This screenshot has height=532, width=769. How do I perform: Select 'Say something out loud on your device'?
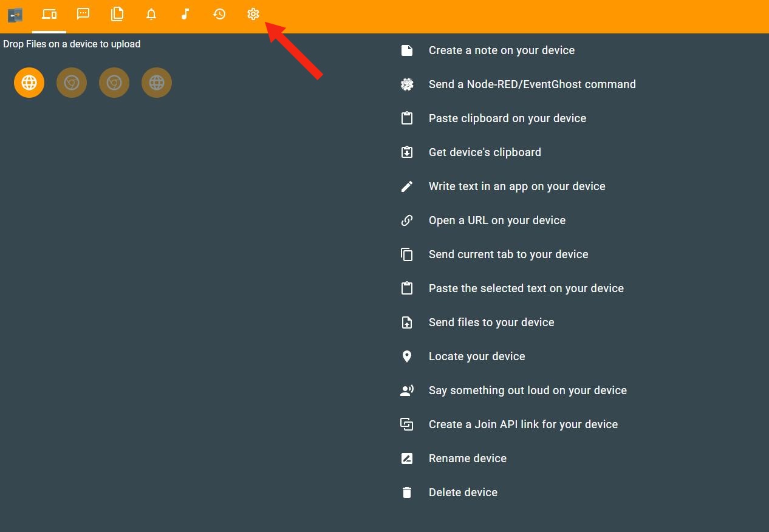[x=527, y=390]
